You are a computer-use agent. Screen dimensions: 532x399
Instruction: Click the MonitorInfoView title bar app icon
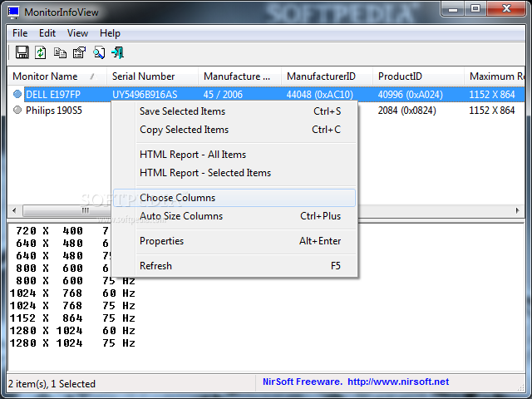13,12
